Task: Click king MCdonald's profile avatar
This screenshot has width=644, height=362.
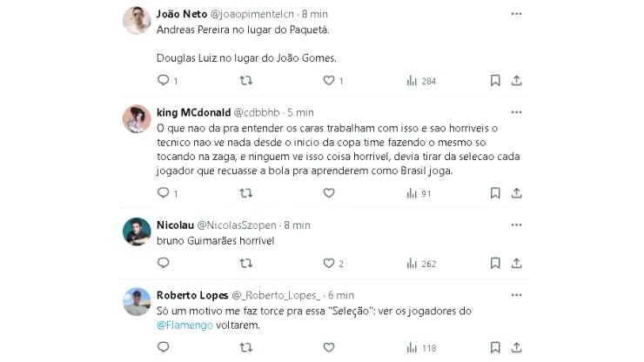Action: coord(137,118)
